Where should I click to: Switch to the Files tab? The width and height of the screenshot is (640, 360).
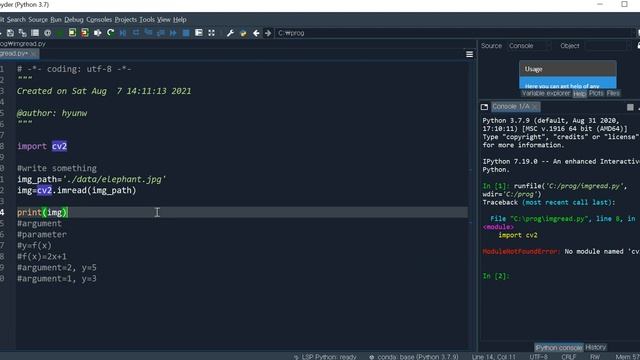coord(613,93)
